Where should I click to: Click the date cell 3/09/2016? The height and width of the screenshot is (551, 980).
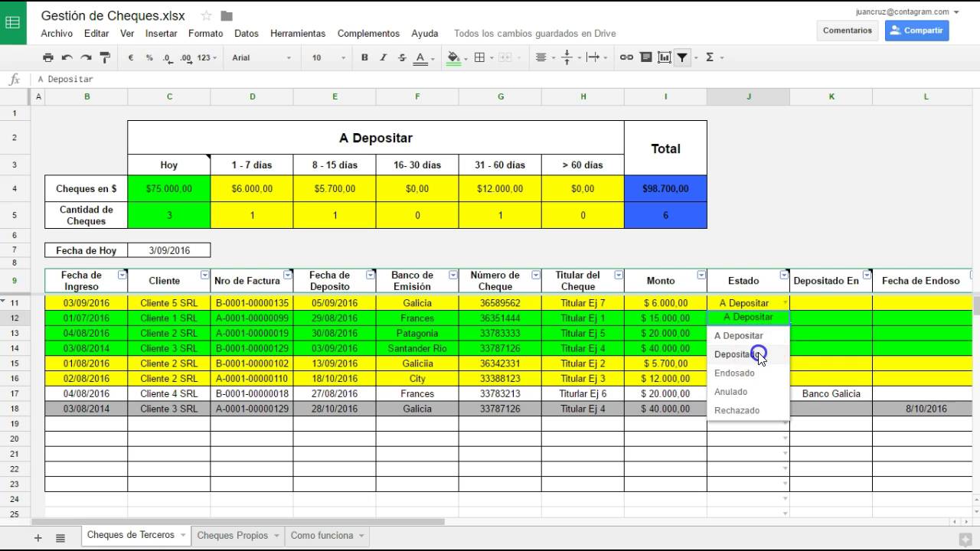click(x=169, y=250)
